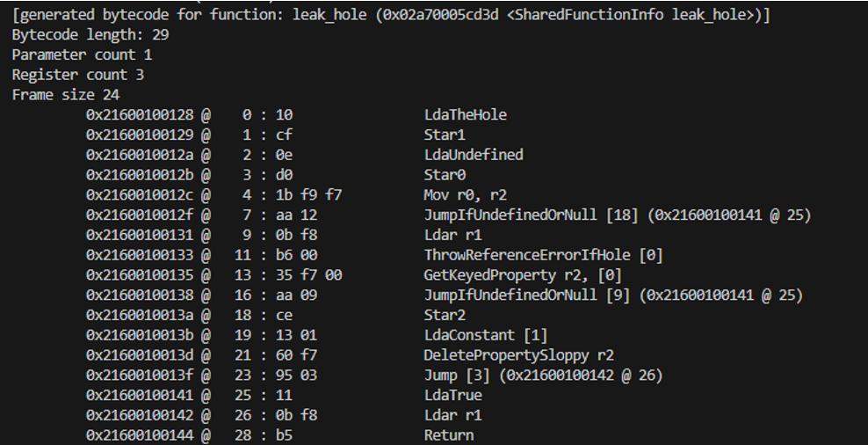Click the 'Frame size 24' line

tap(66, 95)
